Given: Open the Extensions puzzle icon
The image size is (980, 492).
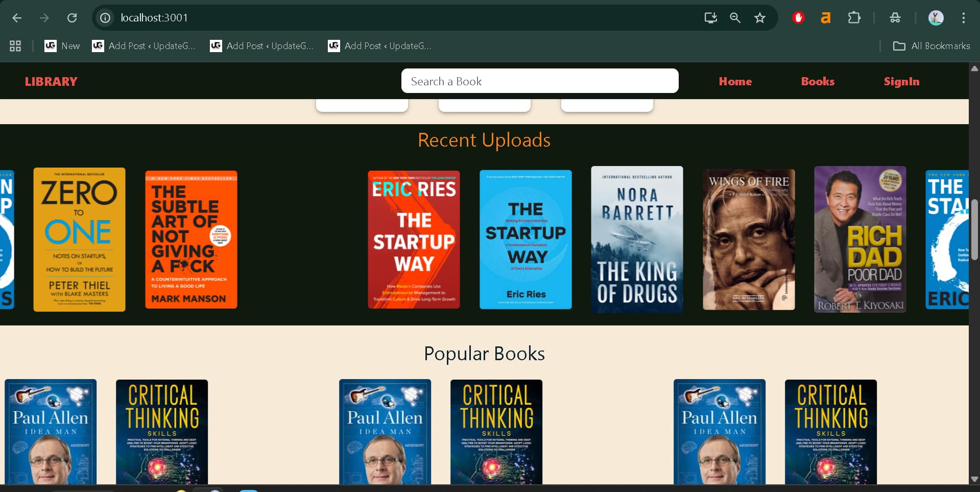Looking at the screenshot, I should click(x=854, y=18).
